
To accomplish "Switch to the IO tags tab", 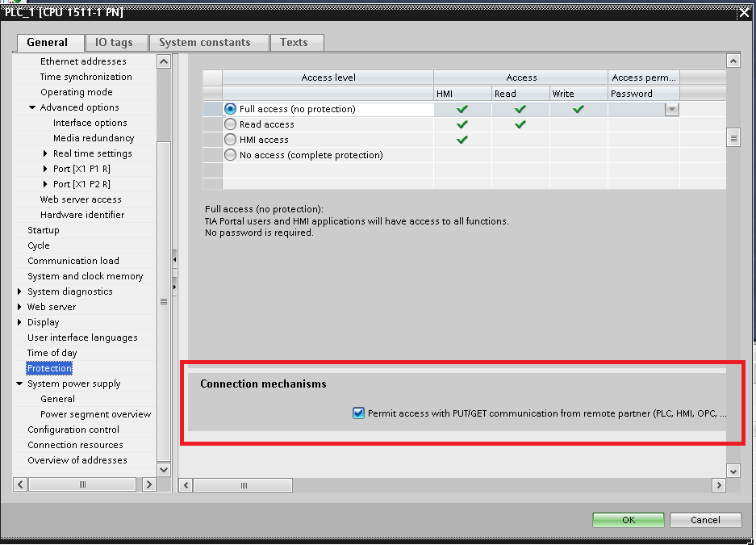I will (x=112, y=43).
